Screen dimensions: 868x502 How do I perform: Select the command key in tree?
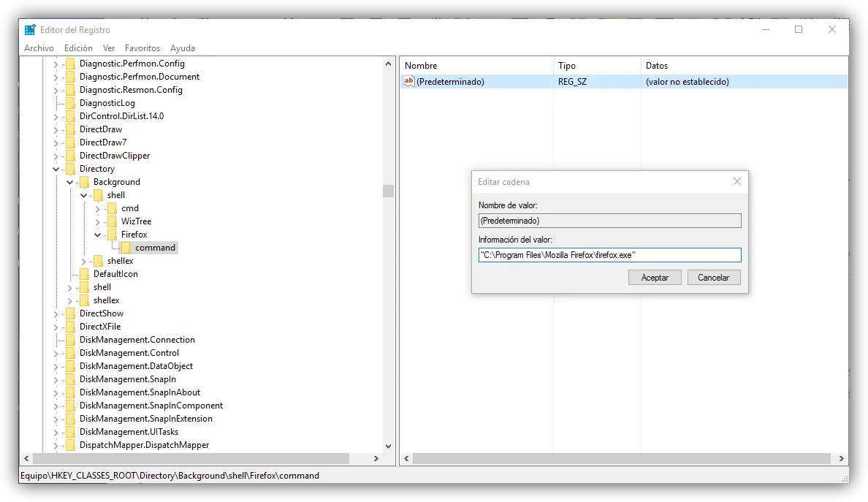[155, 248]
